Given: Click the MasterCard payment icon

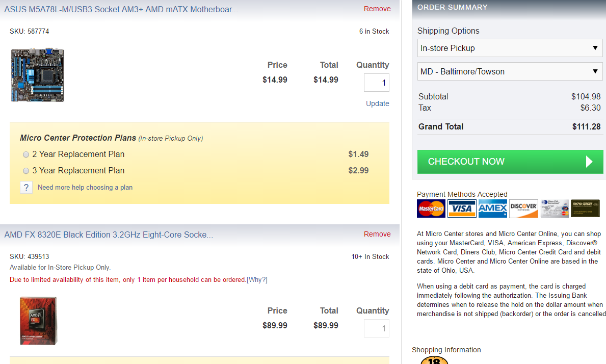Looking at the screenshot, I should 431,209.
